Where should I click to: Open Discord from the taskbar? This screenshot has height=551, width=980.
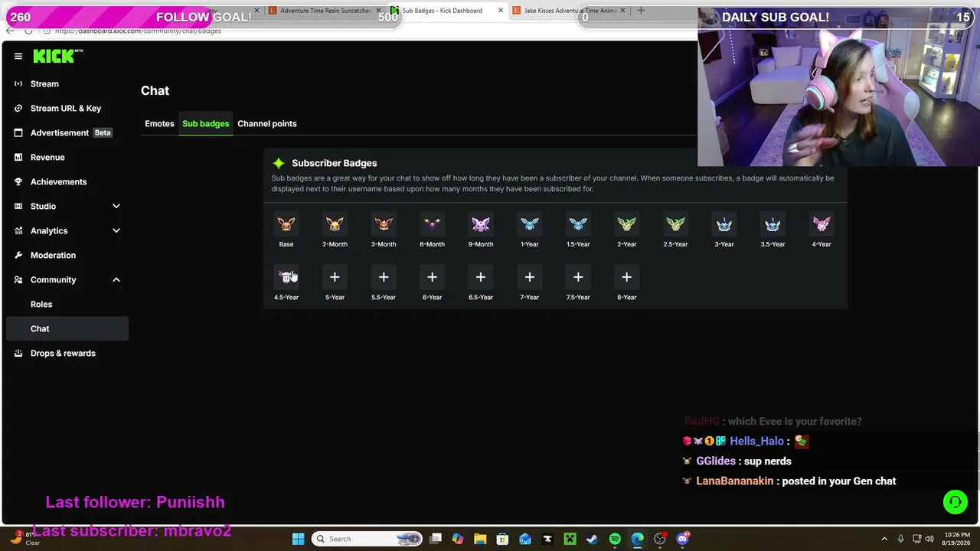[x=682, y=539]
